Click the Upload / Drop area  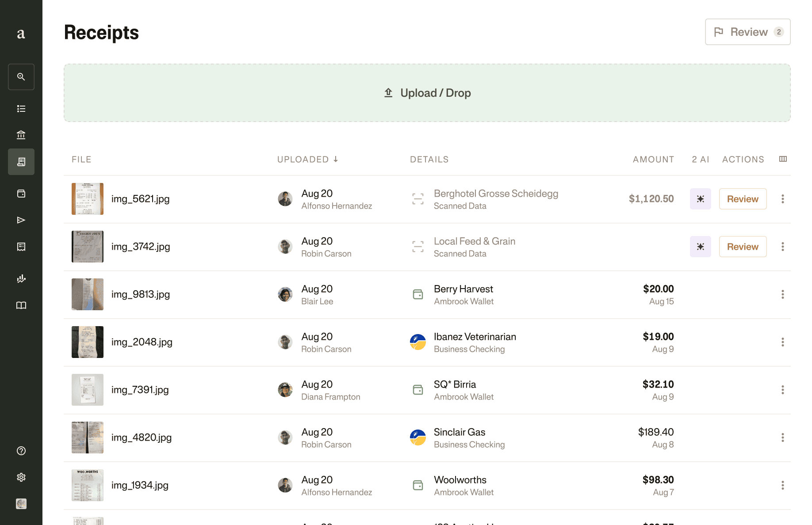click(x=427, y=93)
